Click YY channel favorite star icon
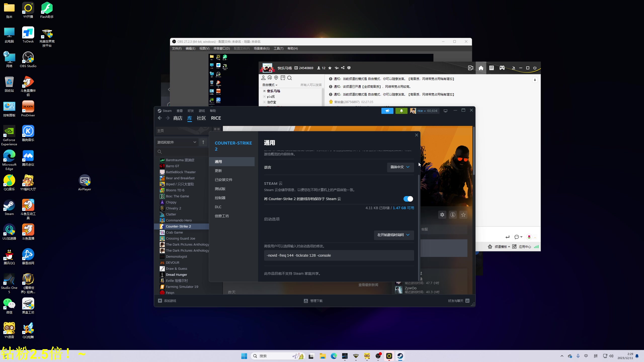The image size is (644, 362). pyautogui.click(x=330, y=68)
